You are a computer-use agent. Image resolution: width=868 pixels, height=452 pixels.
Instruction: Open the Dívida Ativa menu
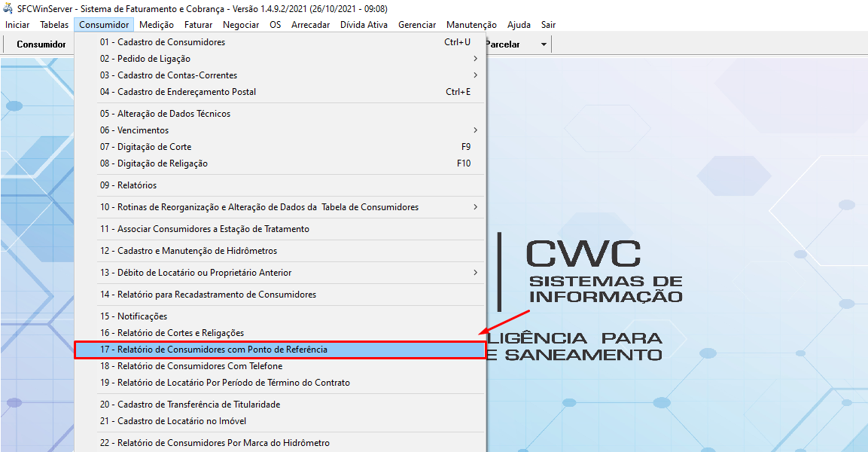[364, 25]
